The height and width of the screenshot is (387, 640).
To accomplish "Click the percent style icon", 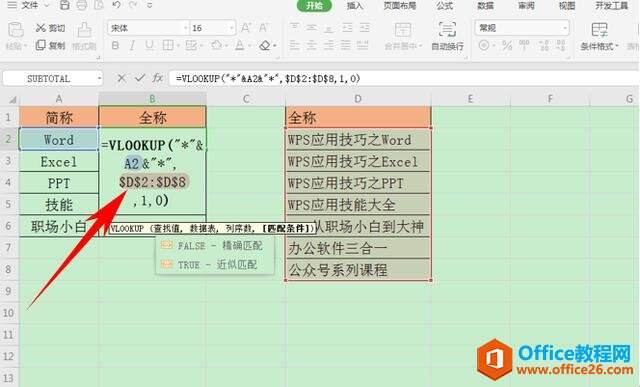I will coord(507,45).
